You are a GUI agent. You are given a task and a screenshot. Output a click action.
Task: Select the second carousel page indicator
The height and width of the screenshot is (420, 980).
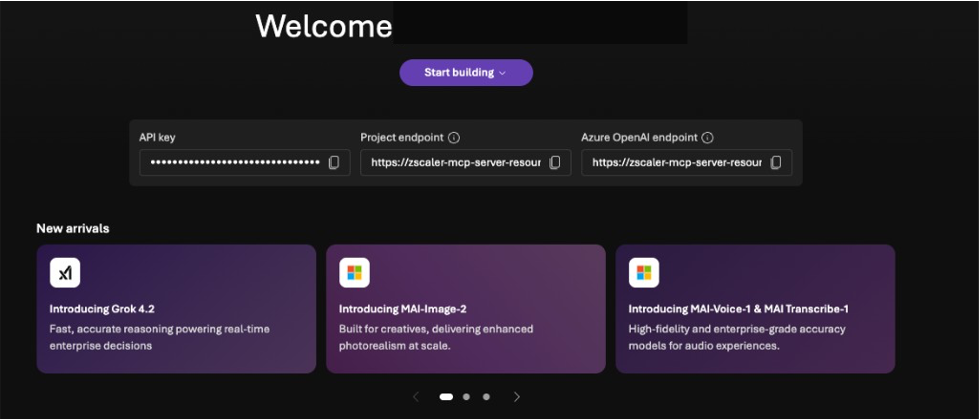coord(466,397)
